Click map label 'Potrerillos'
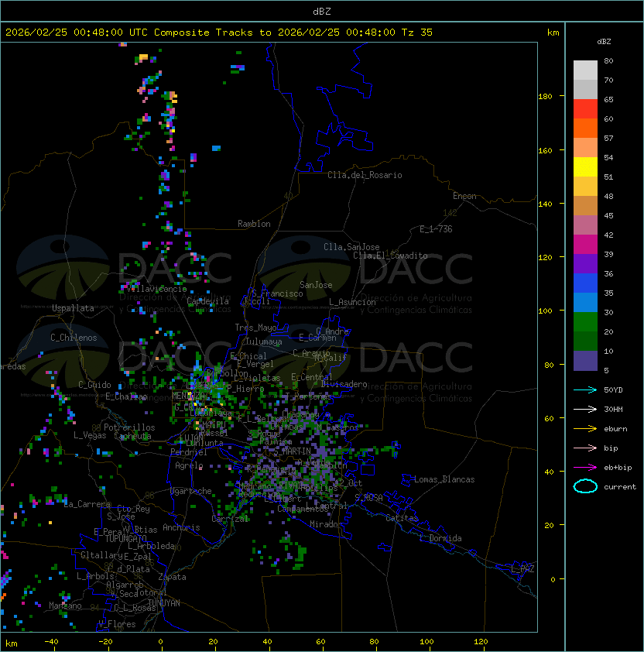Screen dimensions: 644x652 [129, 427]
